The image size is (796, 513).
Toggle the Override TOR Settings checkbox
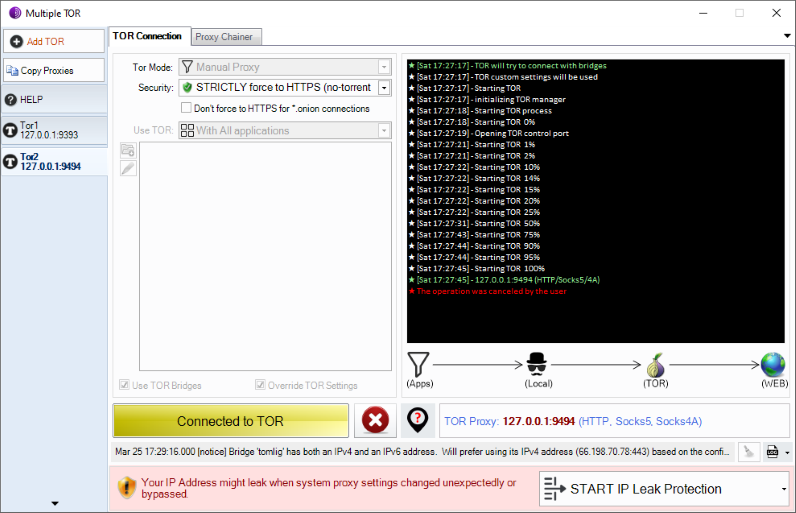tap(260, 385)
